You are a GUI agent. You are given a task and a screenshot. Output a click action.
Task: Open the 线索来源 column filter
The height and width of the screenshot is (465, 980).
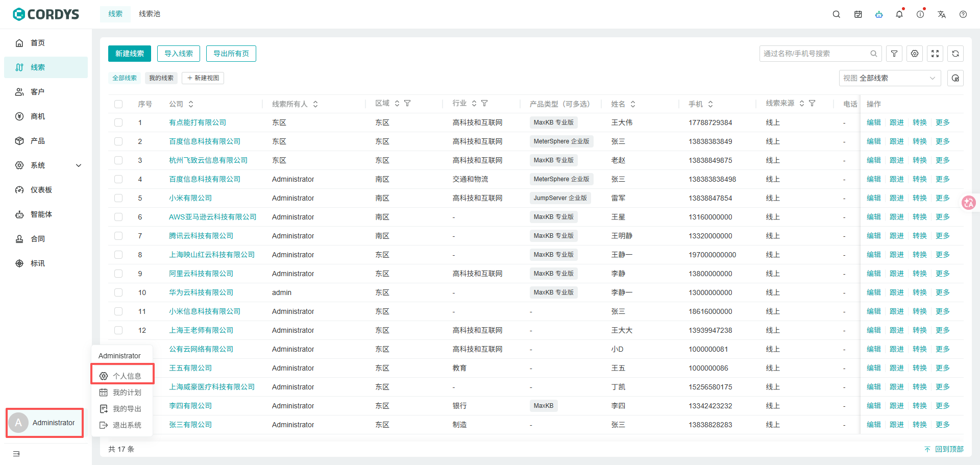pyautogui.click(x=813, y=103)
